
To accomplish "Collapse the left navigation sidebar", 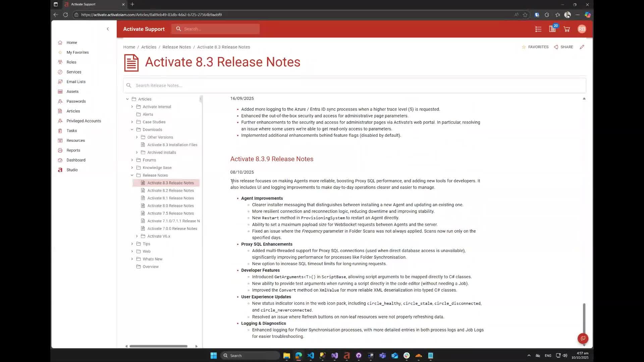I will 108,29.
